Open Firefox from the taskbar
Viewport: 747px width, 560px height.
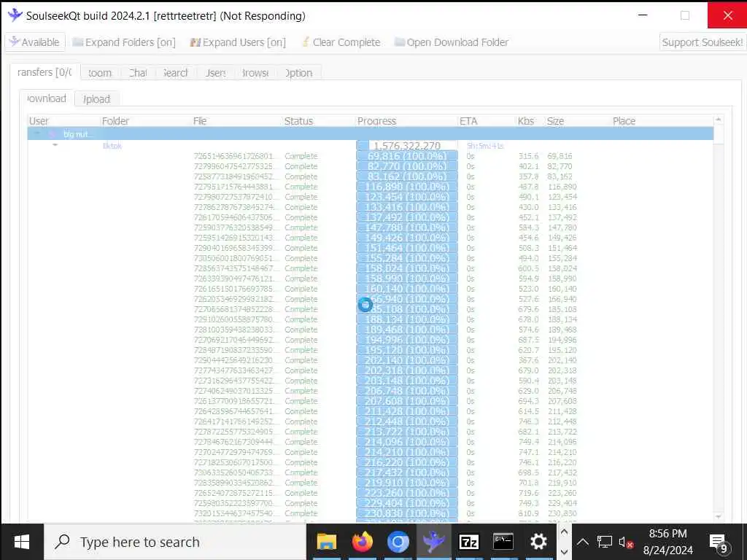(x=362, y=542)
